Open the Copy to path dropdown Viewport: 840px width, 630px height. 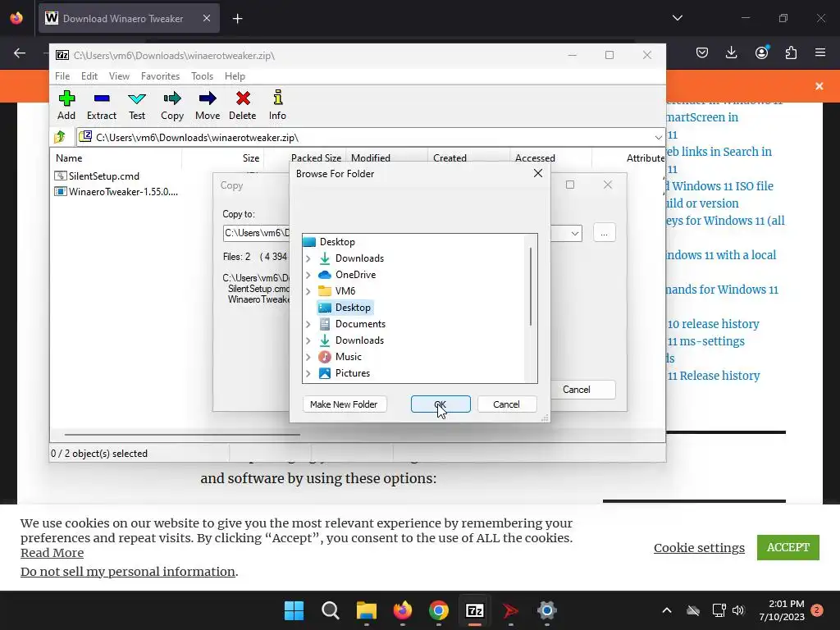click(575, 233)
